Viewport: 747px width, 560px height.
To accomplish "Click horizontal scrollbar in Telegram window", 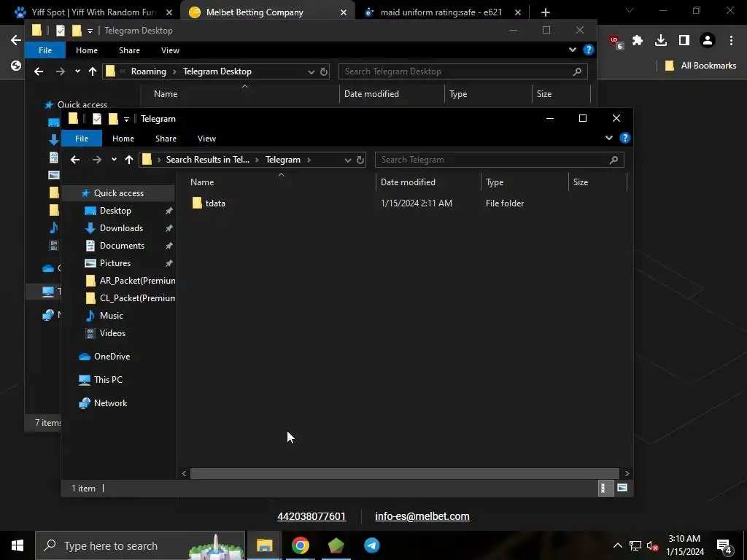I will click(x=404, y=473).
